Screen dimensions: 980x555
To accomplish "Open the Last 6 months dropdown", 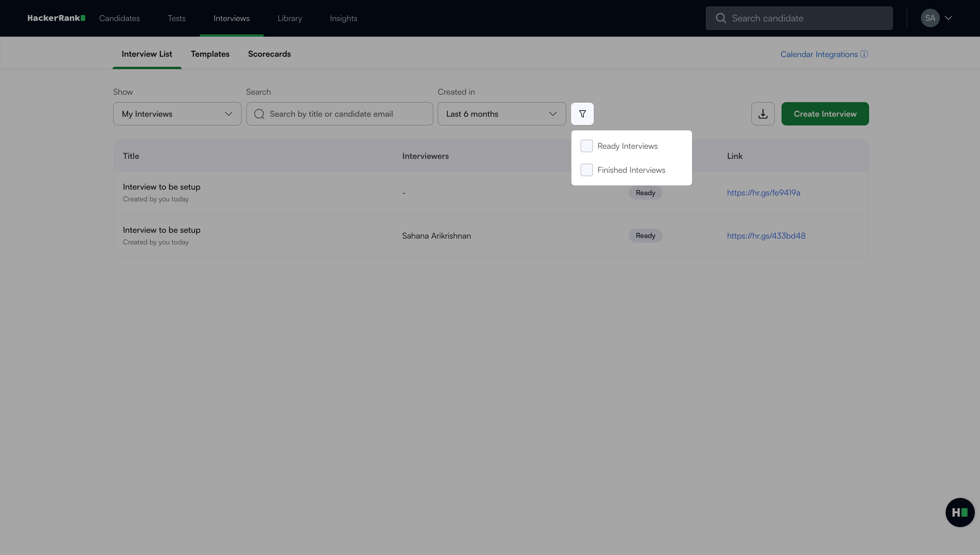I will point(501,113).
